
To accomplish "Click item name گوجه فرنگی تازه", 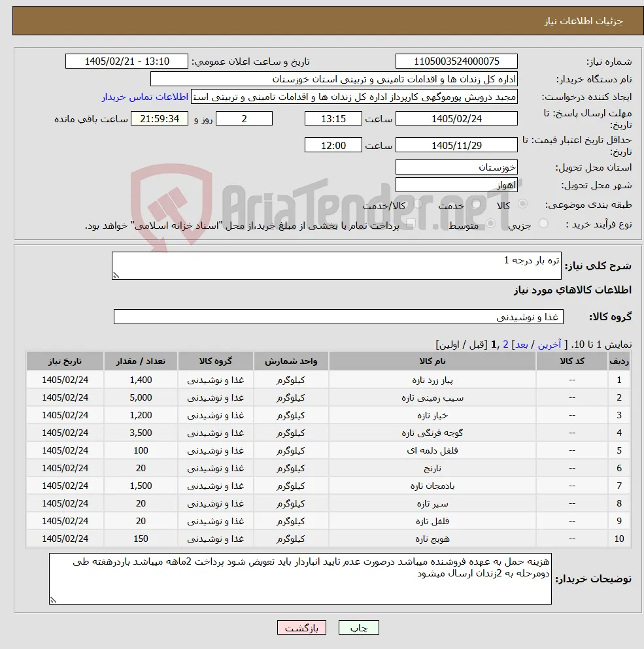I will click(432, 433).
